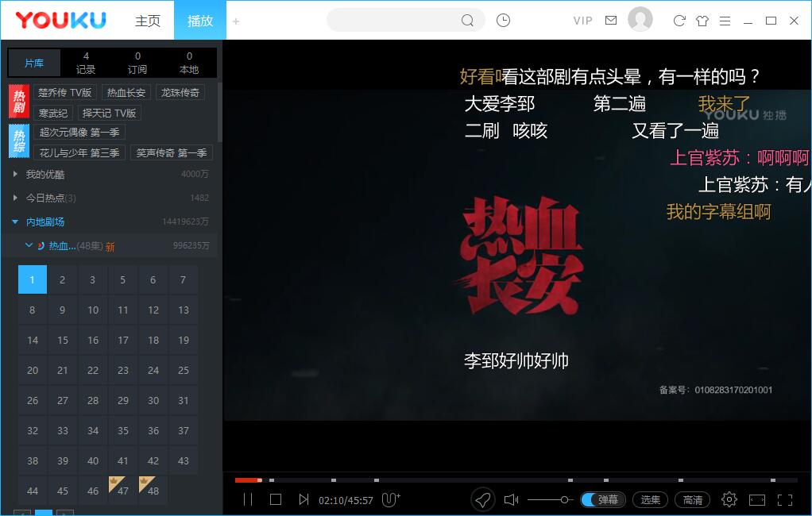Select episode 1
Viewport: 812px width, 516px height.
32,279
